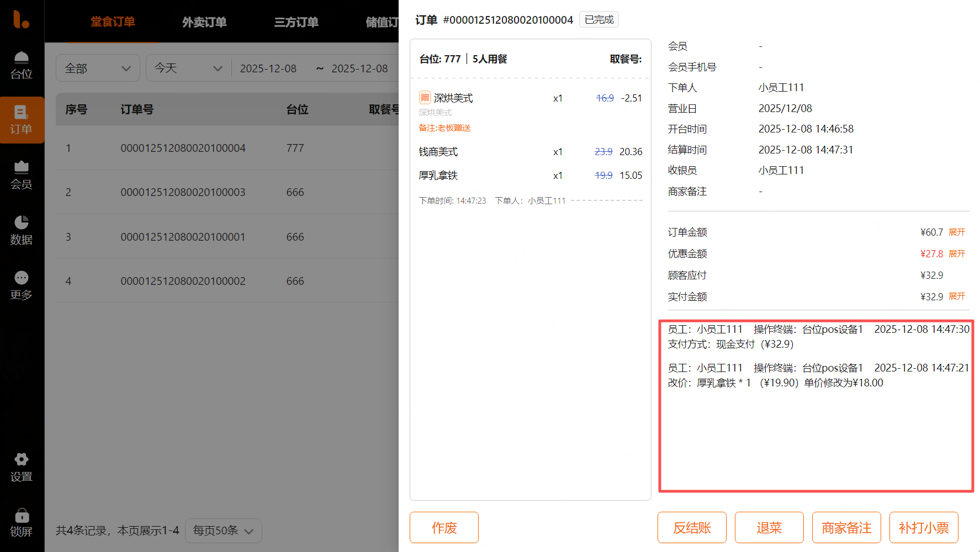Open the 订单 (orders) sidebar section
The height and width of the screenshot is (552, 980).
point(22,120)
